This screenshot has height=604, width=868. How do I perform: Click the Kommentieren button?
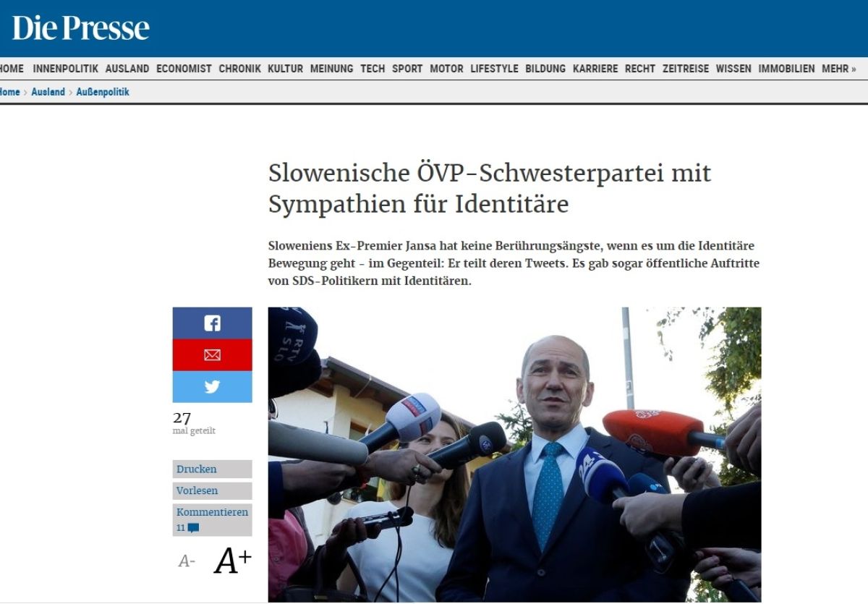click(212, 519)
